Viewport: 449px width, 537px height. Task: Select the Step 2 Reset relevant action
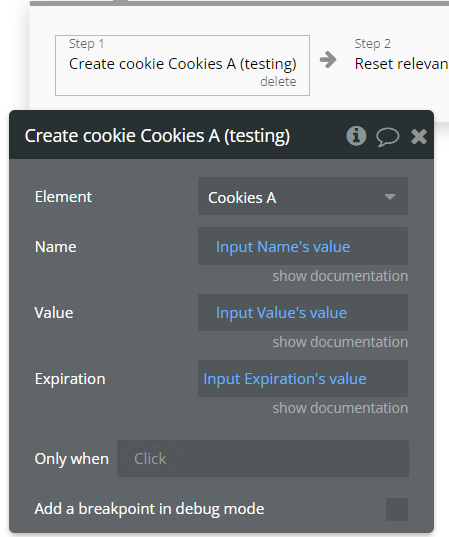401,56
